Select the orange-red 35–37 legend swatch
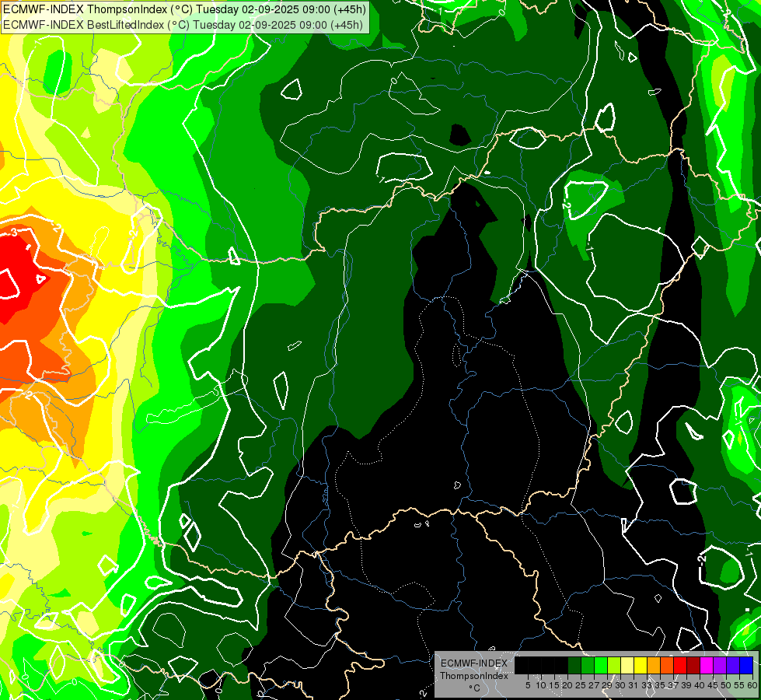 tap(667, 665)
